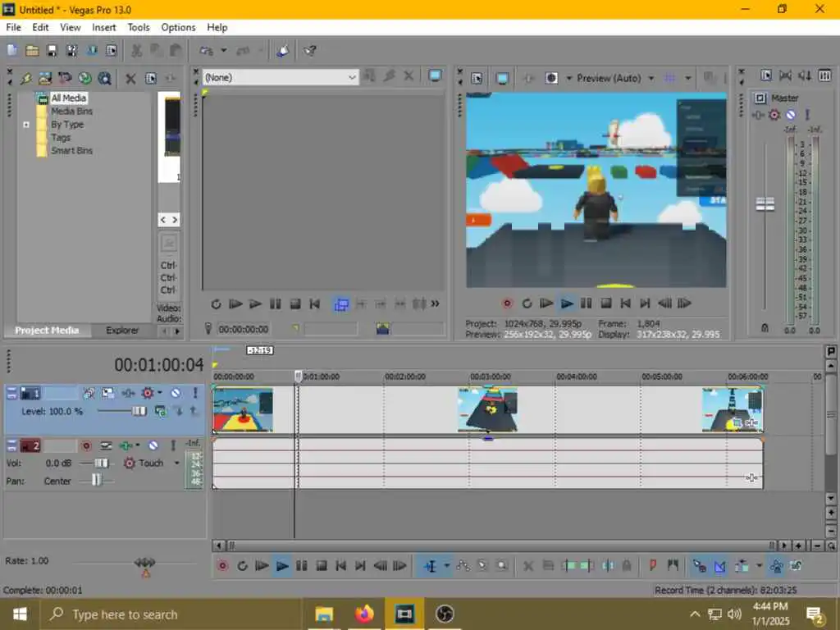Click the Import Media icon in Project Media

[44, 78]
